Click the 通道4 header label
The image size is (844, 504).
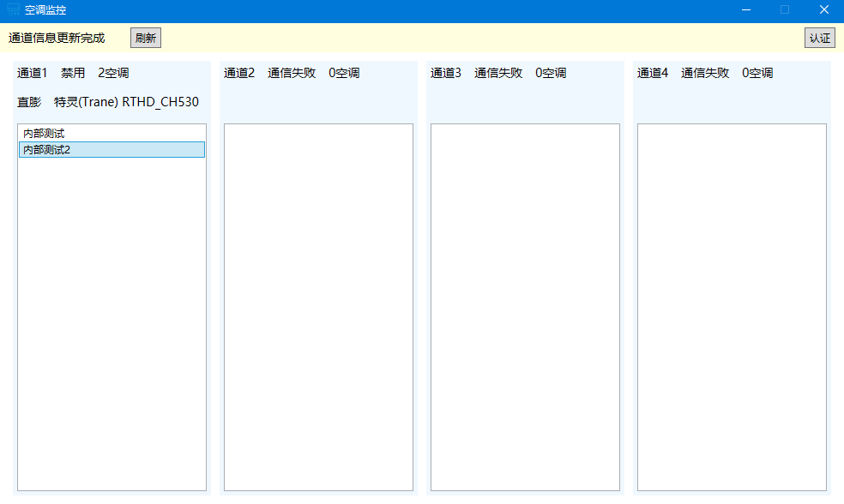653,73
